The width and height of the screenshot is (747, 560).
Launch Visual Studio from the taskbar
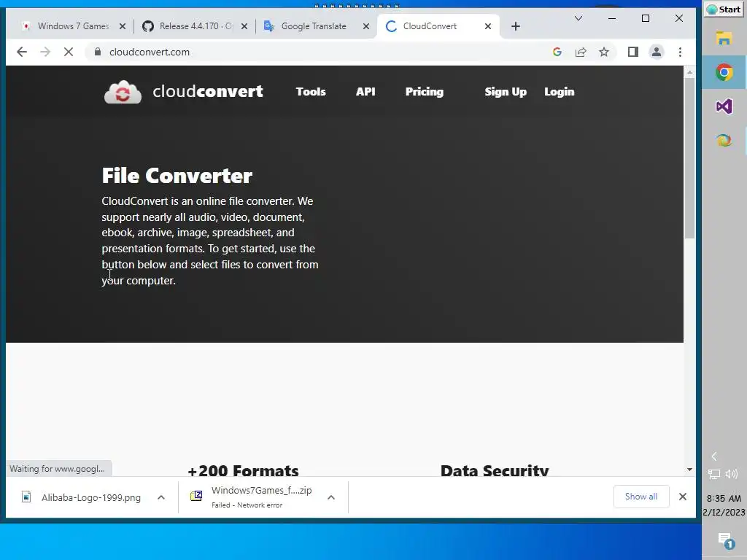tap(724, 106)
